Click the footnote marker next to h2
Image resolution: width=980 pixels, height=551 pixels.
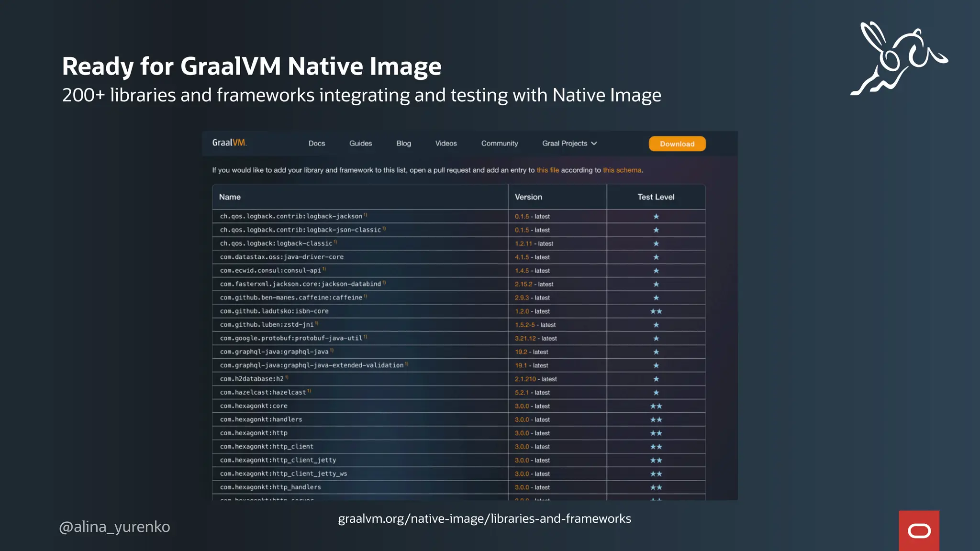coord(287,377)
